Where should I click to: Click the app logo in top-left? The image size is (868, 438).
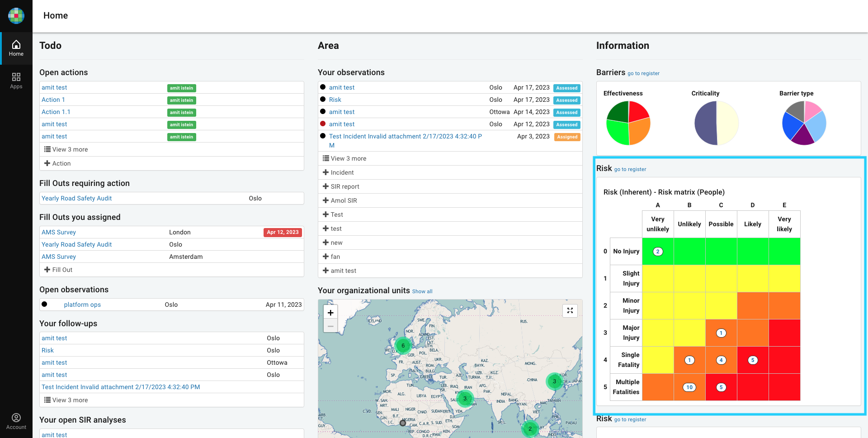pyautogui.click(x=16, y=16)
